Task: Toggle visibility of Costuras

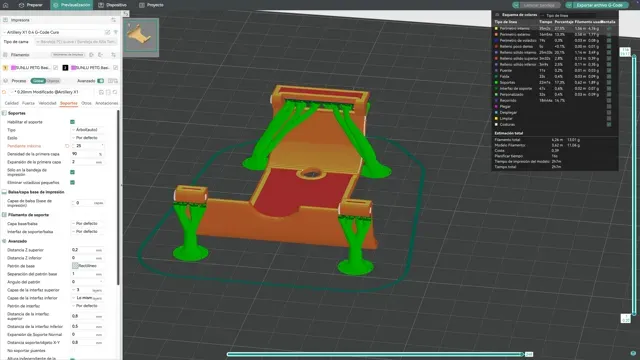Action: (609, 124)
